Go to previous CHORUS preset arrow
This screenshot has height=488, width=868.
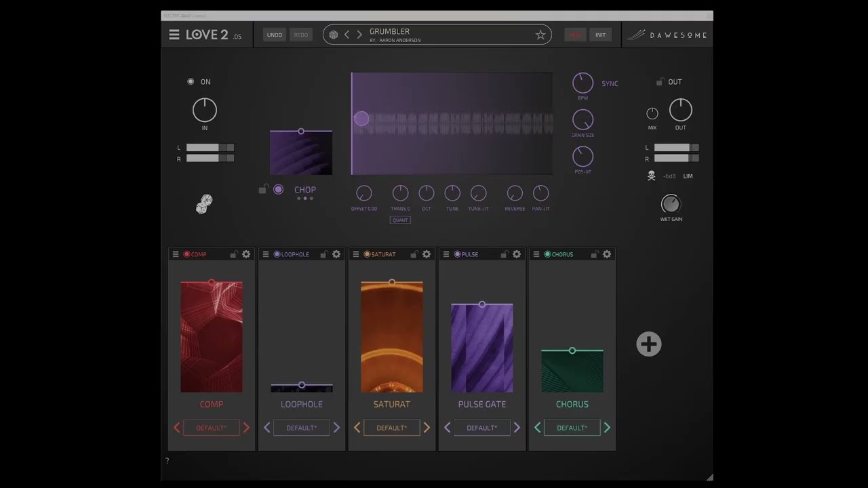(538, 428)
